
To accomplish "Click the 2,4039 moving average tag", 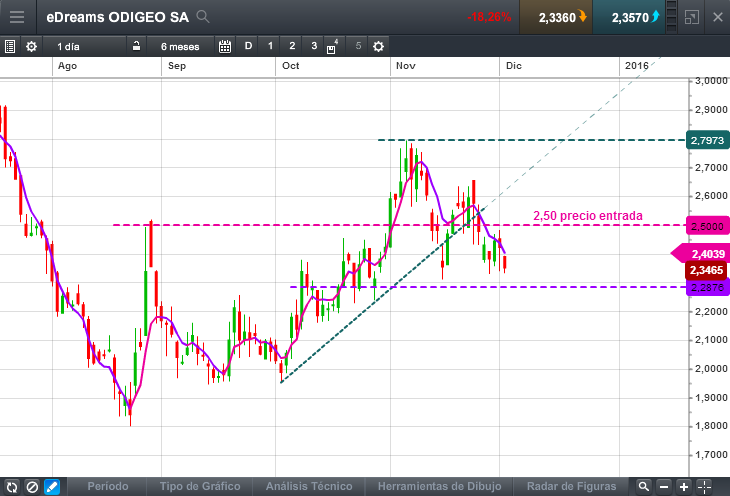I will (x=700, y=254).
